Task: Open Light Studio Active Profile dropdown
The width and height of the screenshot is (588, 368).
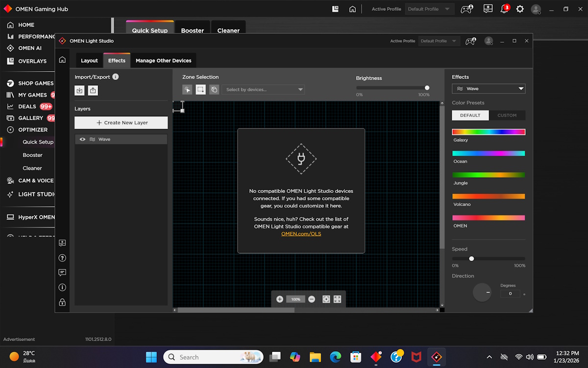Action: 439,41
